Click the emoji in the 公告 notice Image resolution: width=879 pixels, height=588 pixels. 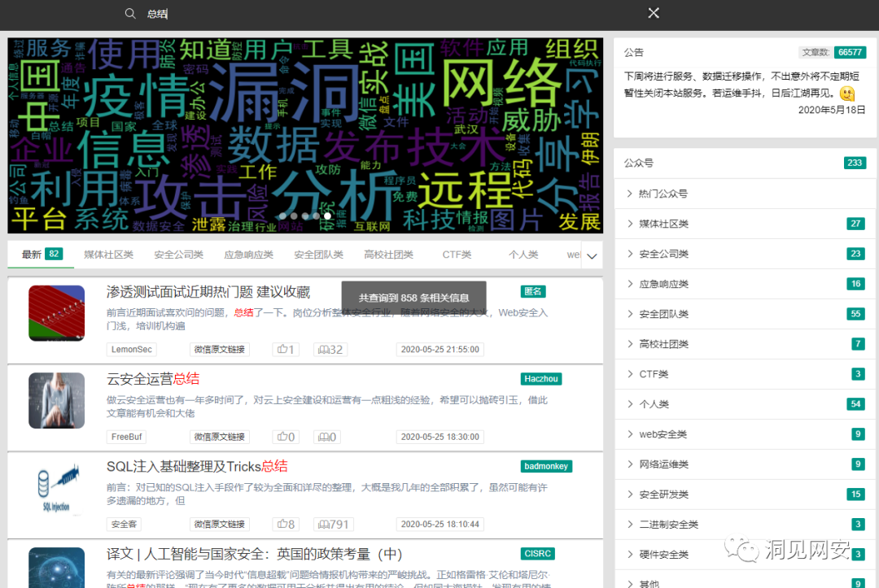click(x=847, y=94)
